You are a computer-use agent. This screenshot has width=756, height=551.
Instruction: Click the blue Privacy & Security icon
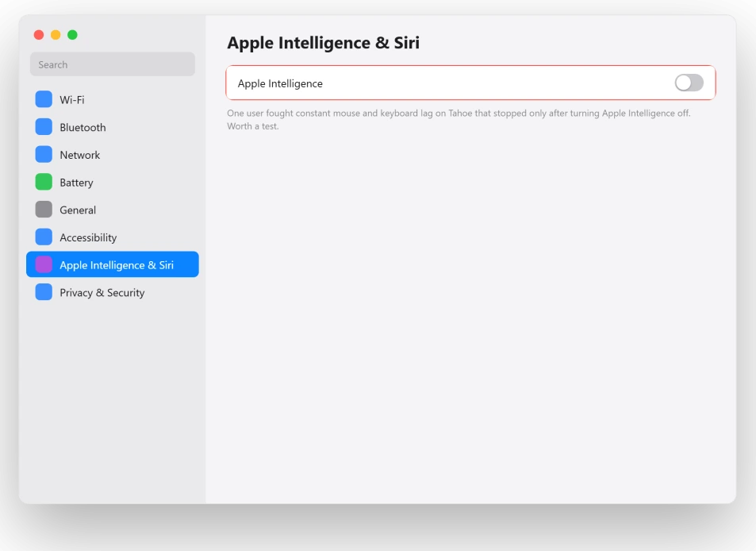pos(44,292)
